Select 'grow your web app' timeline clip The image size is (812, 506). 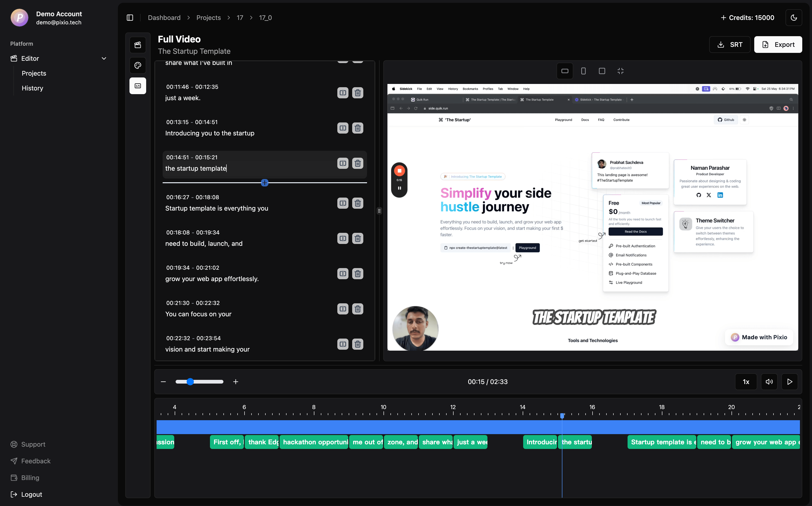[x=766, y=442]
